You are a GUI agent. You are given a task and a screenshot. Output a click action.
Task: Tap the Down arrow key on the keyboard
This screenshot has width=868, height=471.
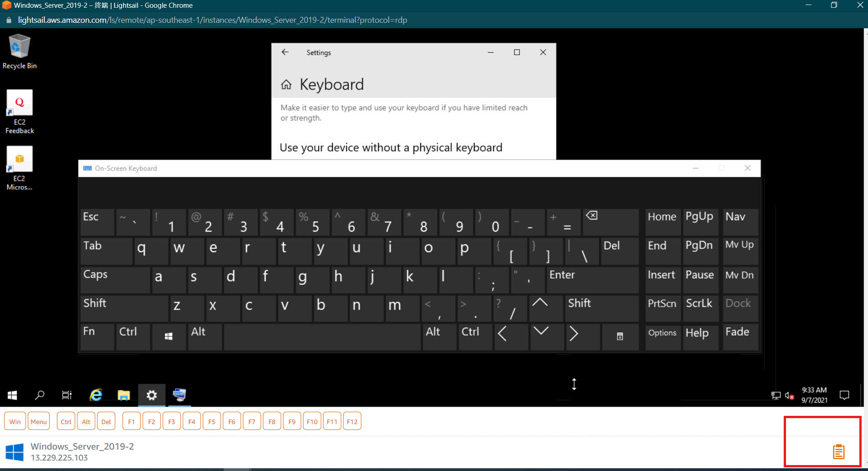(547, 337)
